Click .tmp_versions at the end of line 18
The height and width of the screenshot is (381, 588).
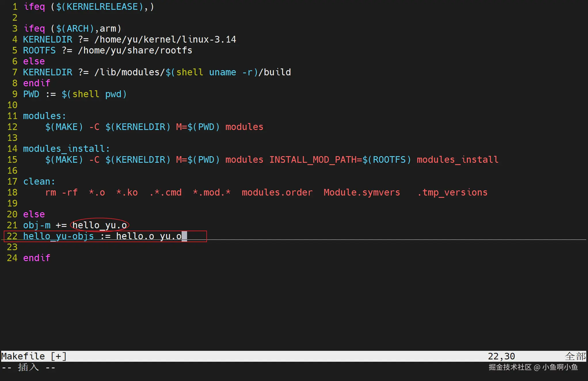click(x=452, y=192)
